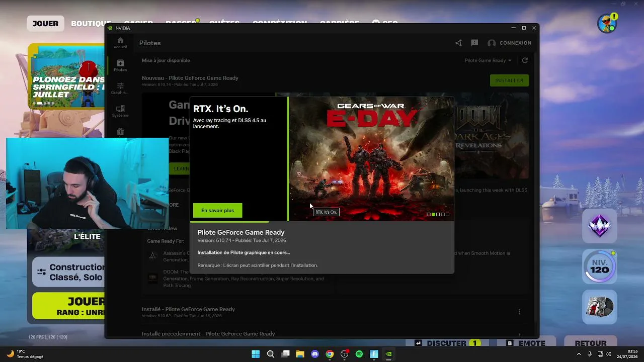Click 'Installé - Pilote GeForce Game Ready' entry
644x362 pixels.
point(188,309)
